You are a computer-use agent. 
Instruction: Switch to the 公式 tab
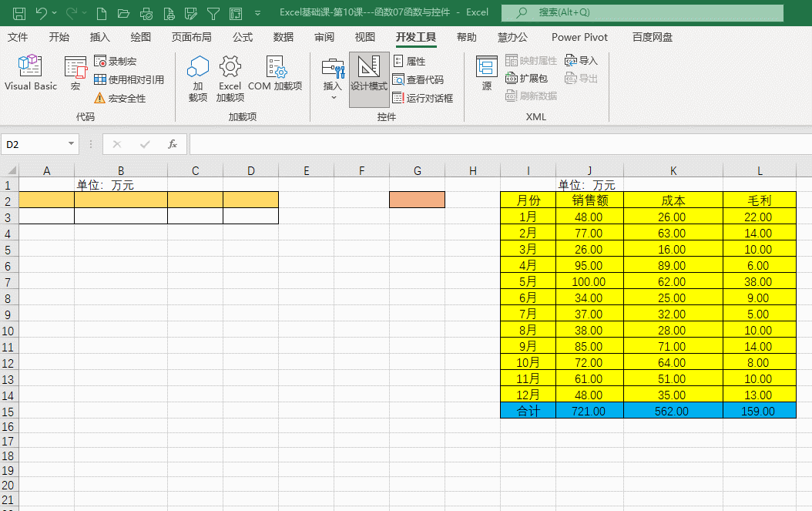coord(243,37)
